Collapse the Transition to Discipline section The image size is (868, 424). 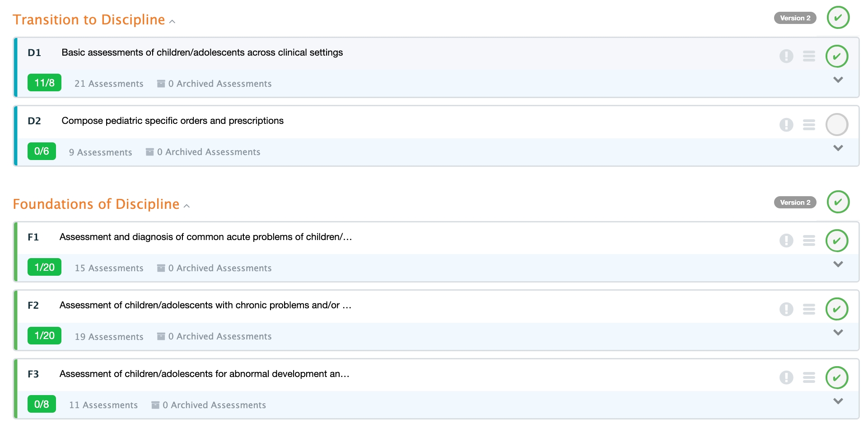click(172, 21)
